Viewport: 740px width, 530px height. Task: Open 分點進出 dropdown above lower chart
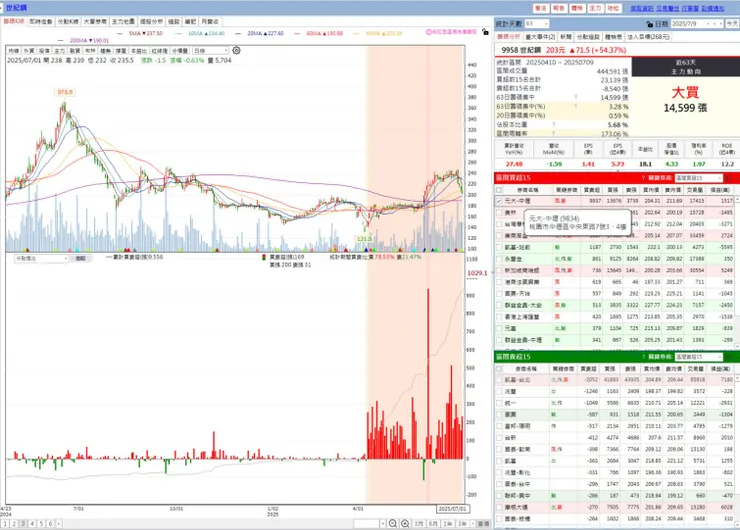pos(42,259)
